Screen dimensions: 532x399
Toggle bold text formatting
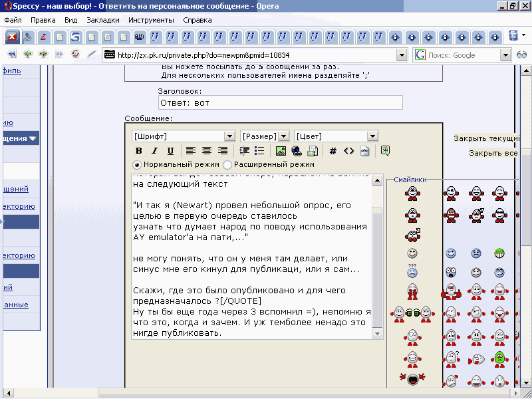[x=139, y=151]
